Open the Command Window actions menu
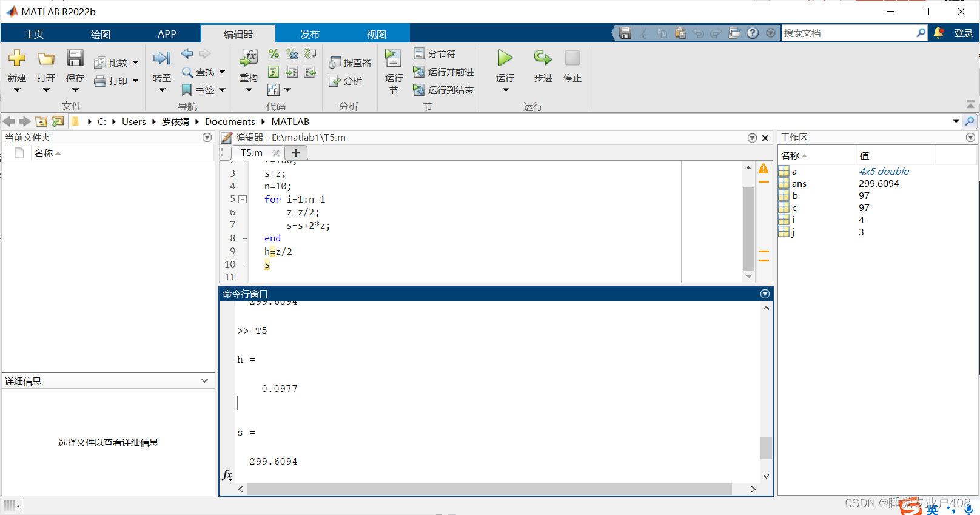 765,294
